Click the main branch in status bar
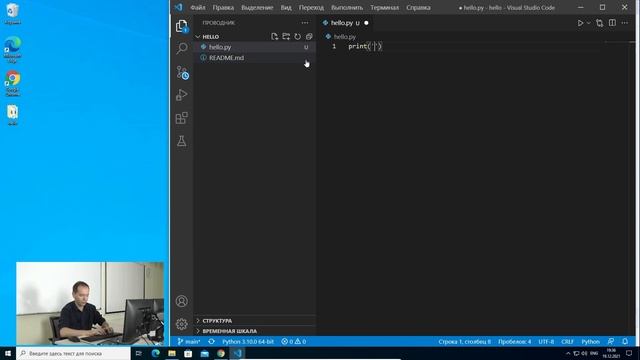Viewport: 640px width, 360px height. [x=189, y=342]
